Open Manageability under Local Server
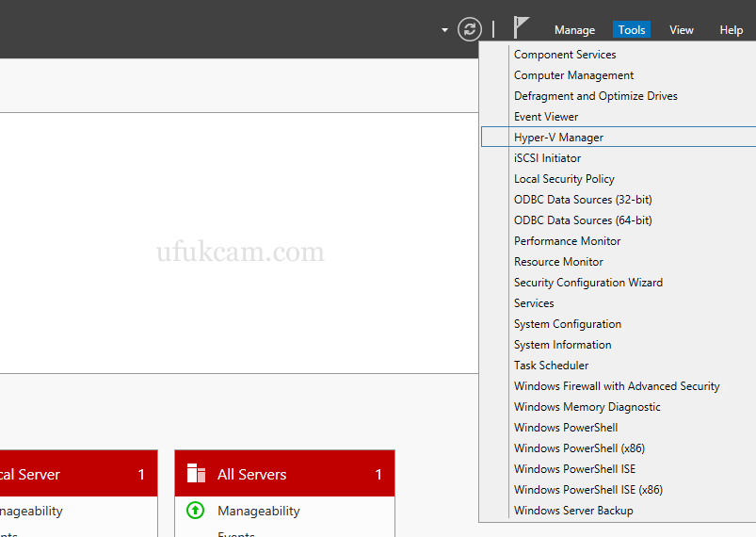 point(31,511)
